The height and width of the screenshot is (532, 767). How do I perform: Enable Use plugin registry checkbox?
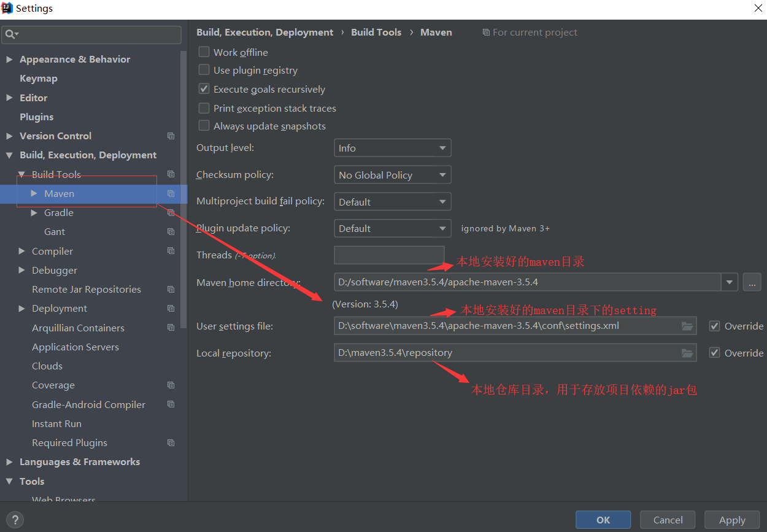(x=204, y=70)
